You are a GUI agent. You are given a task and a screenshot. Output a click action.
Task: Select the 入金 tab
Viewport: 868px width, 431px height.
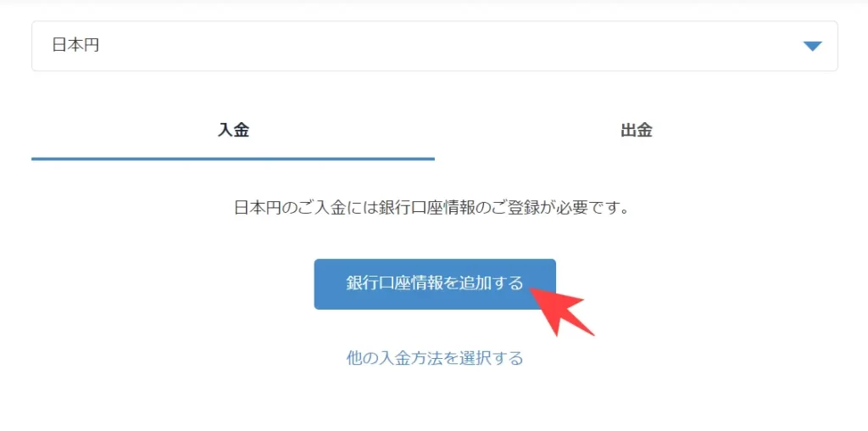(x=233, y=131)
